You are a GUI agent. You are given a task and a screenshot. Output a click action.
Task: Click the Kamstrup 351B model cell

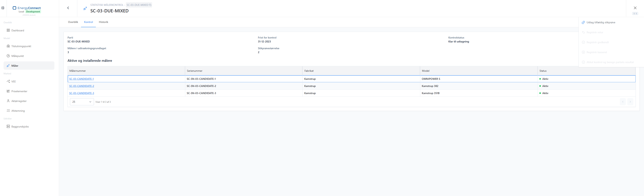479,93
